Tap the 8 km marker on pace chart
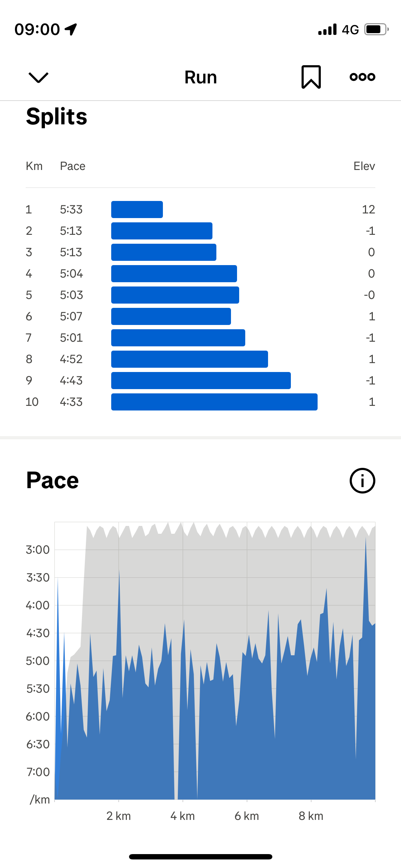Screen dimensions: 401x868 click(x=311, y=816)
